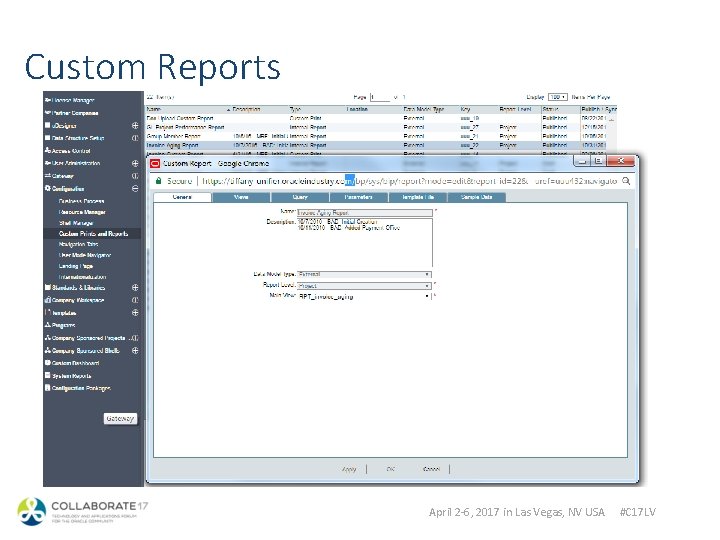The image size is (720, 540).
Task: Click the Partner Companies icon in sidebar
Action: [47, 112]
